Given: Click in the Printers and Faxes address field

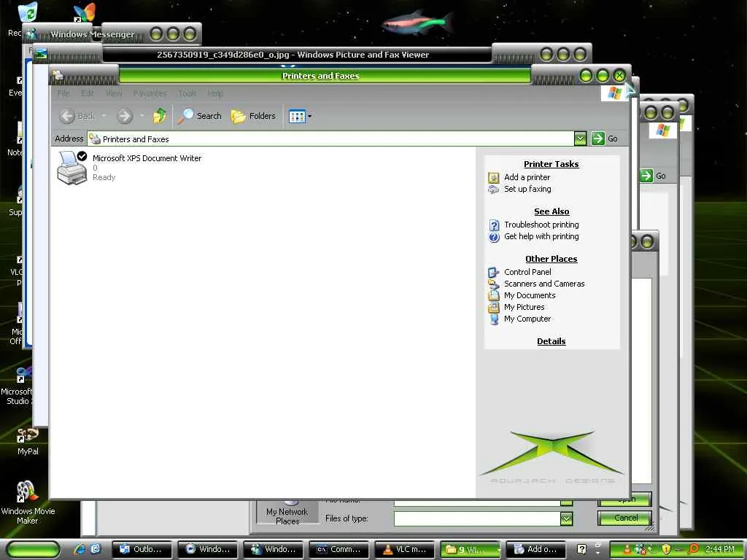Looking at the screenshot, I should 331,139.
